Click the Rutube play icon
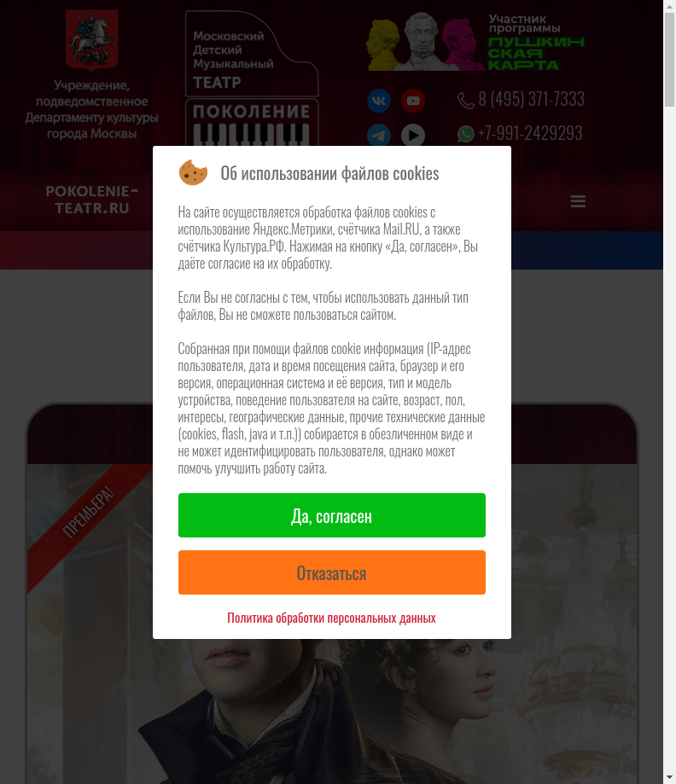The height and width of the screenshot is (784, 676). pyautogui.click(x=413, y=135)
